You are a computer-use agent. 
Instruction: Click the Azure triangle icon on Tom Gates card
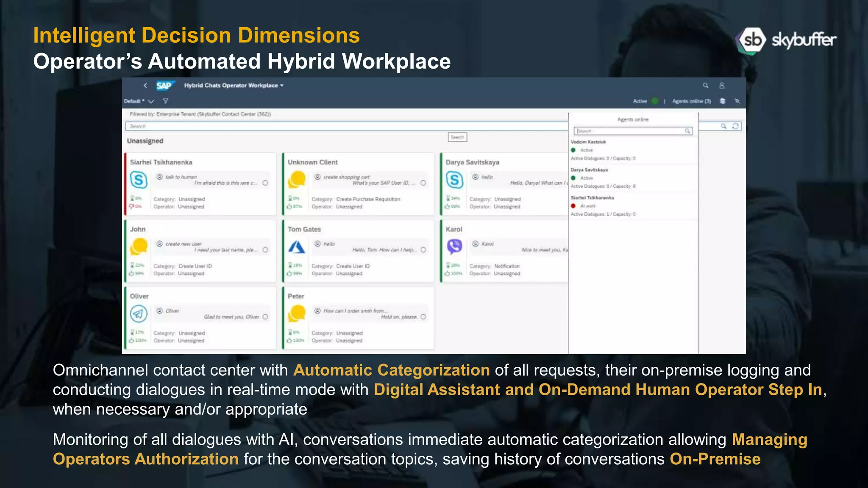[297, 247]
